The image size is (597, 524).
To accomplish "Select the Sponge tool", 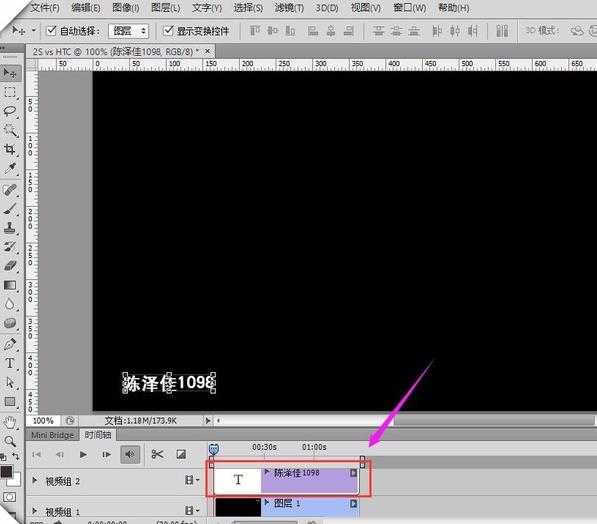I will click(10, 323).
